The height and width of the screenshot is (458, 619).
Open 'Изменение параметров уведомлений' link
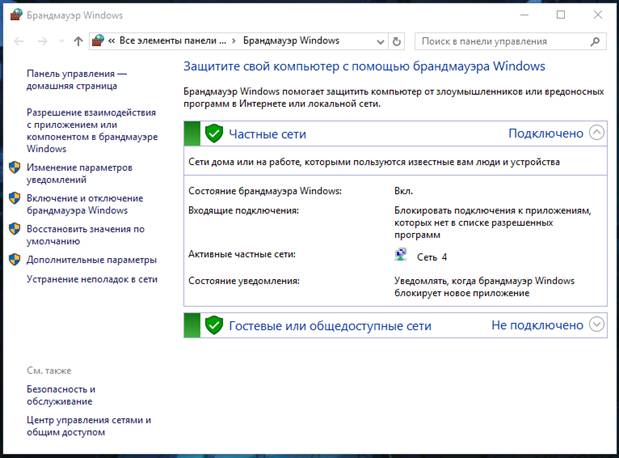coord(79,173)
